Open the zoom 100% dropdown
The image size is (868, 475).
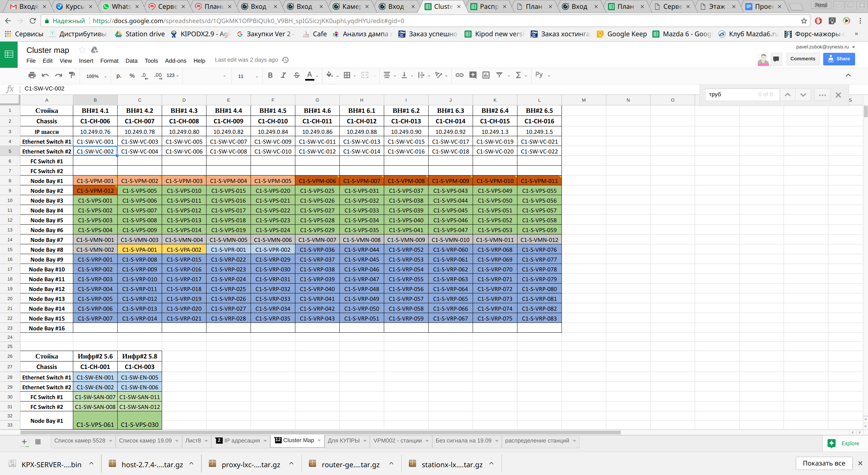(96, 76)
